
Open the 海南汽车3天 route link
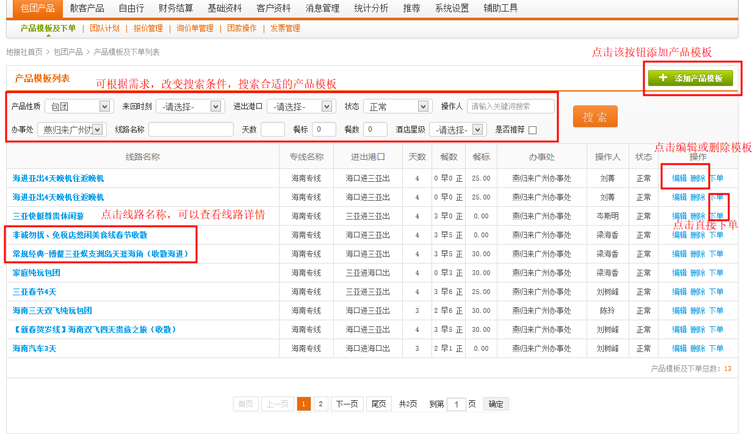click(34, 348)
